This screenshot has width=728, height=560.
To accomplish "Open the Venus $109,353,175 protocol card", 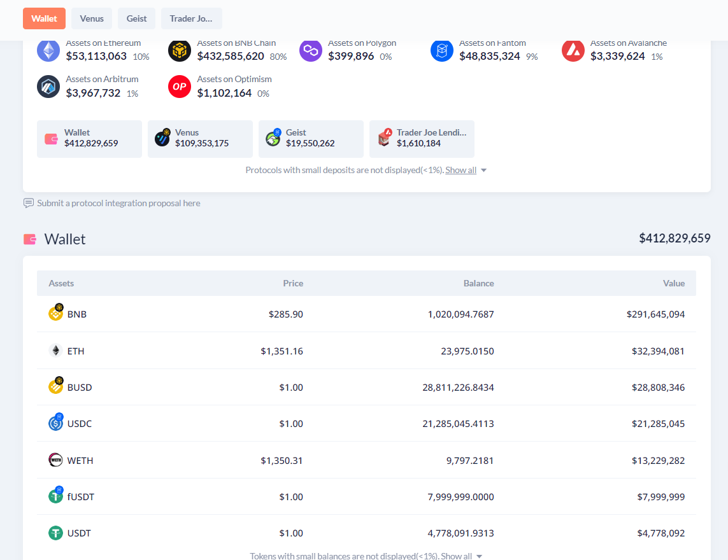I will click(200, 139).
